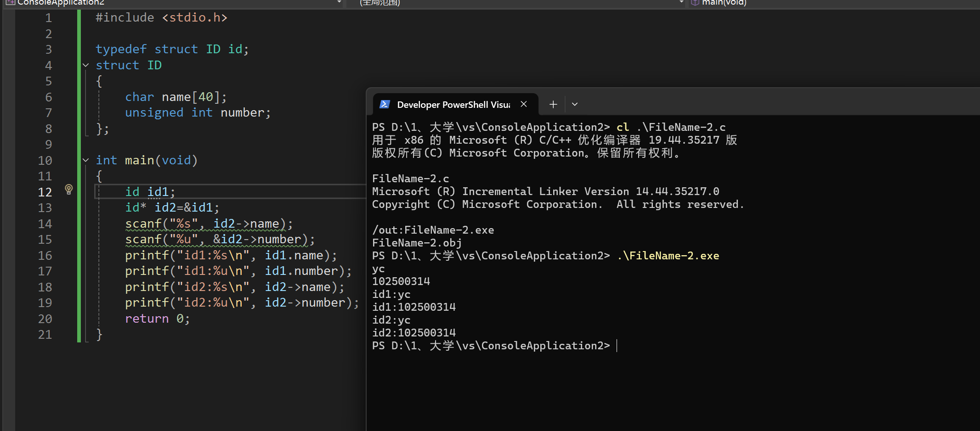The image size is (980, 431).
Task: Click 'id1:102500314' output in terminal
Action: click(414, 307)
